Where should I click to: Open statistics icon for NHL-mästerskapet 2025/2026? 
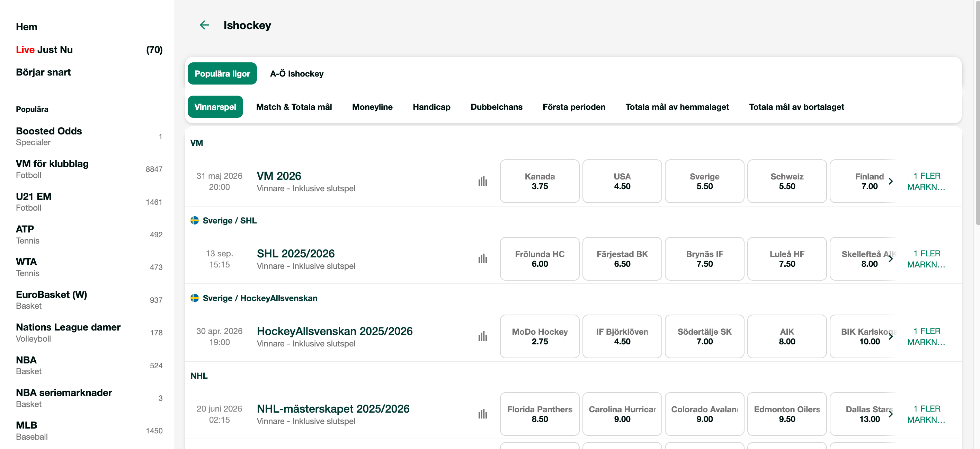[482, 414]
